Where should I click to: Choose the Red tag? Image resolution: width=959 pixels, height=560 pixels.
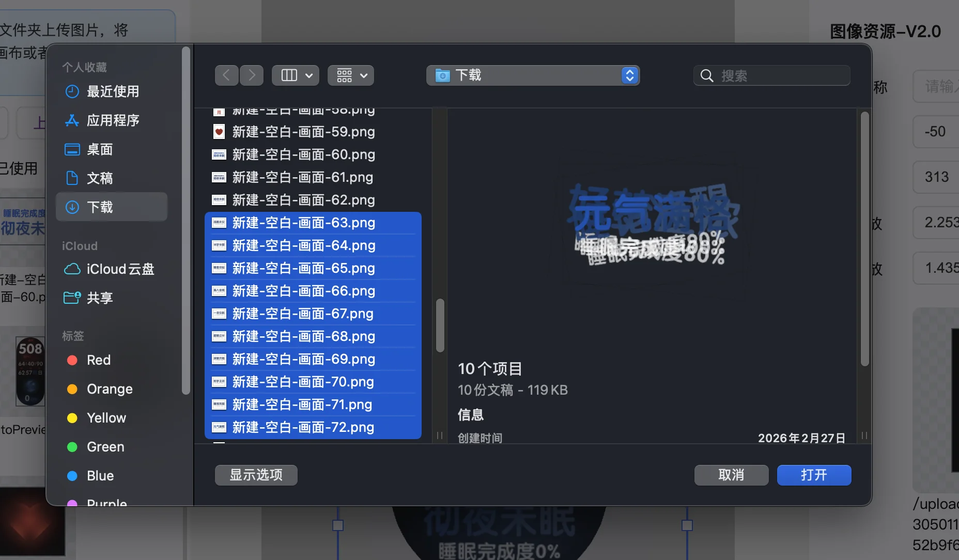[x=98, y=360]
